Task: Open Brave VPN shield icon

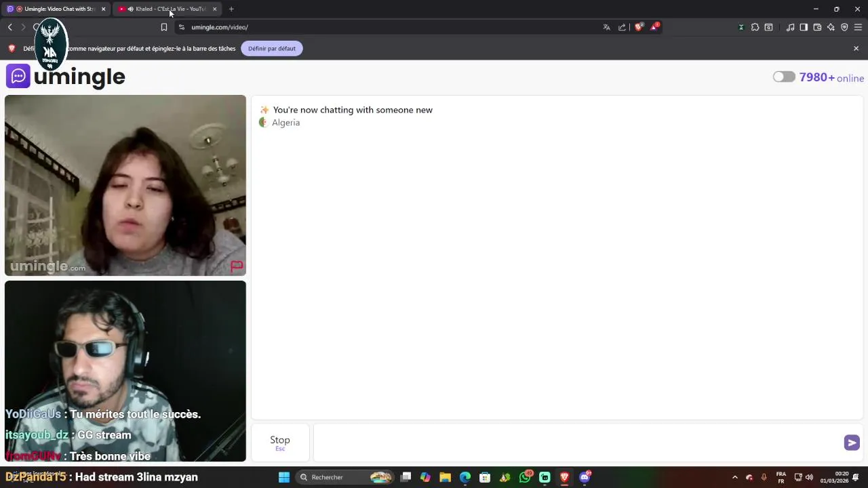Action: coord(844,27)
